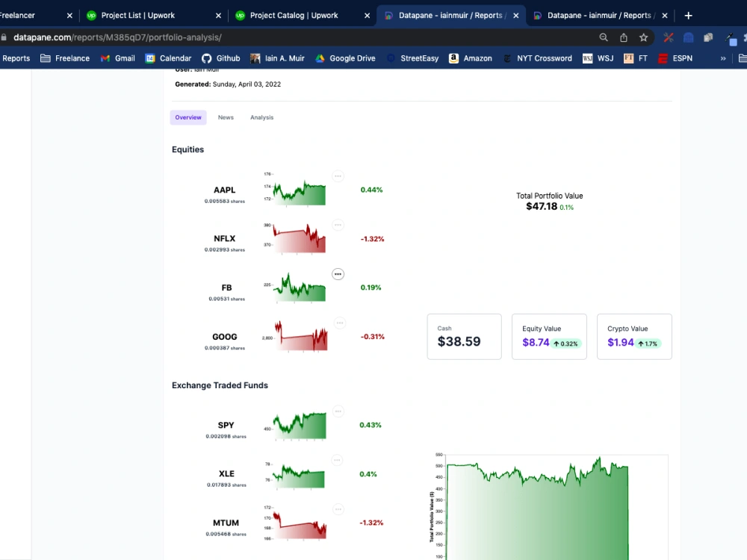Open the Google Drive bookmark
This screenshot has height=560, width=747.
pyautogui.click(x=345, y=58)
